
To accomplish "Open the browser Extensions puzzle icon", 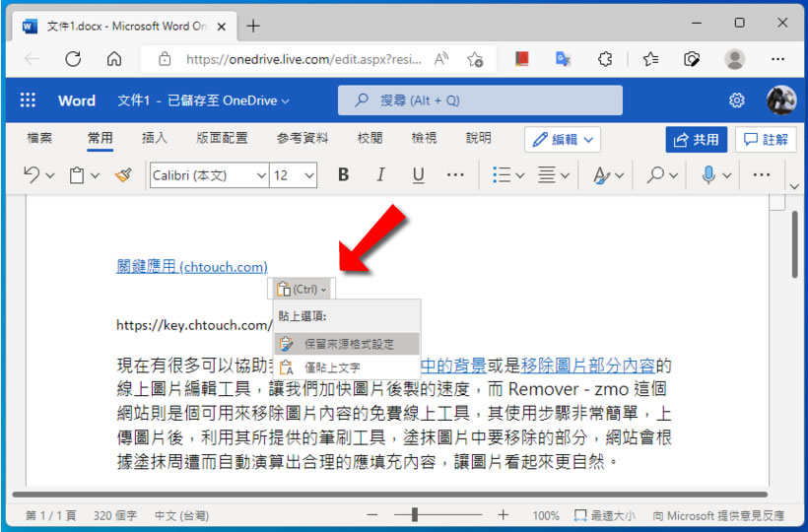I will point(605,59).
